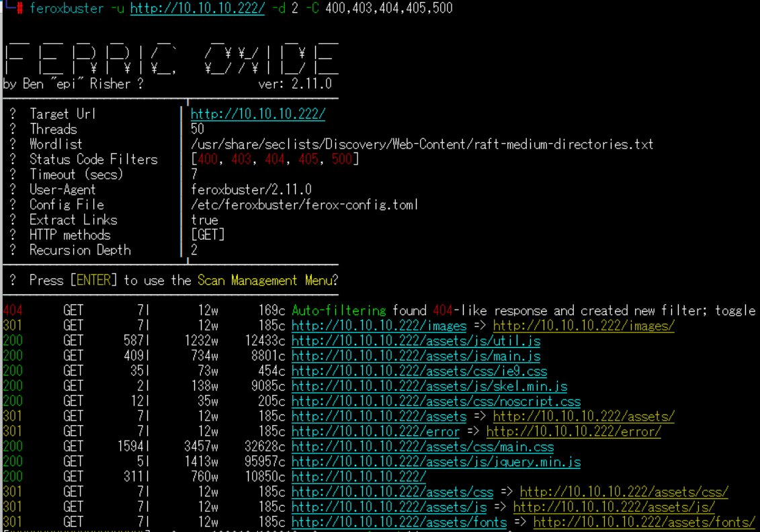Open the /assets/fonts/ redirect destination link

(644, 522)
